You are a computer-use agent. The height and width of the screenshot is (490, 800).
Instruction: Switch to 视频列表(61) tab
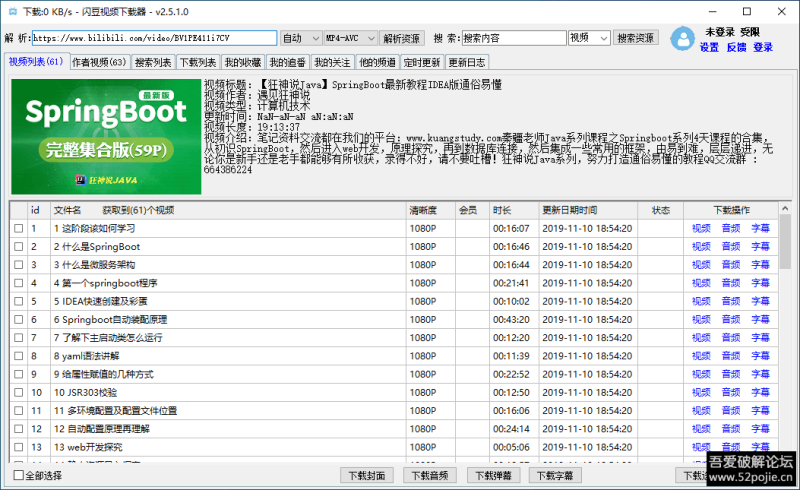(x=36, y=61)
